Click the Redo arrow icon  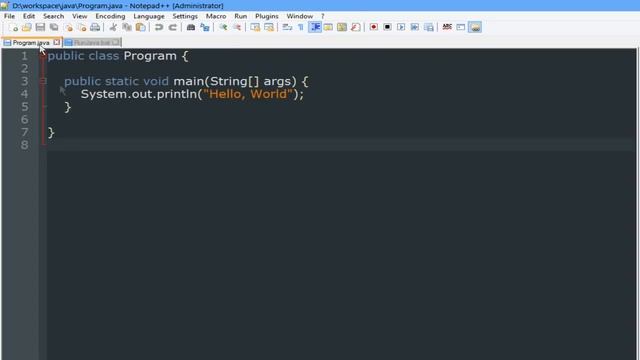pyautogui.click(x=173, y=27)
